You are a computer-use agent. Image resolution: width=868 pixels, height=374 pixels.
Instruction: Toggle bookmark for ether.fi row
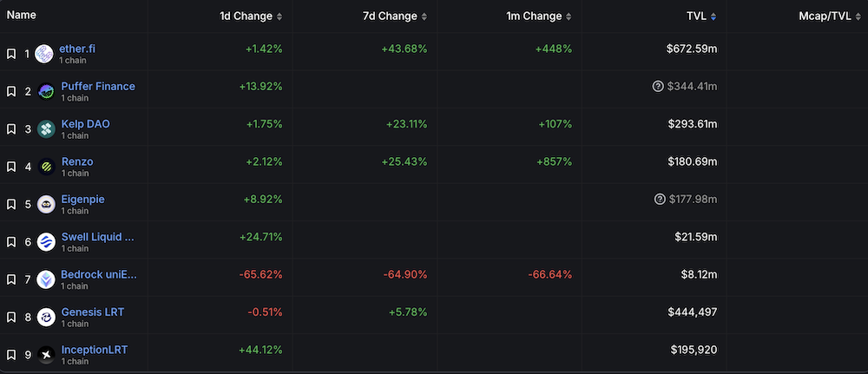pos(11,54)
